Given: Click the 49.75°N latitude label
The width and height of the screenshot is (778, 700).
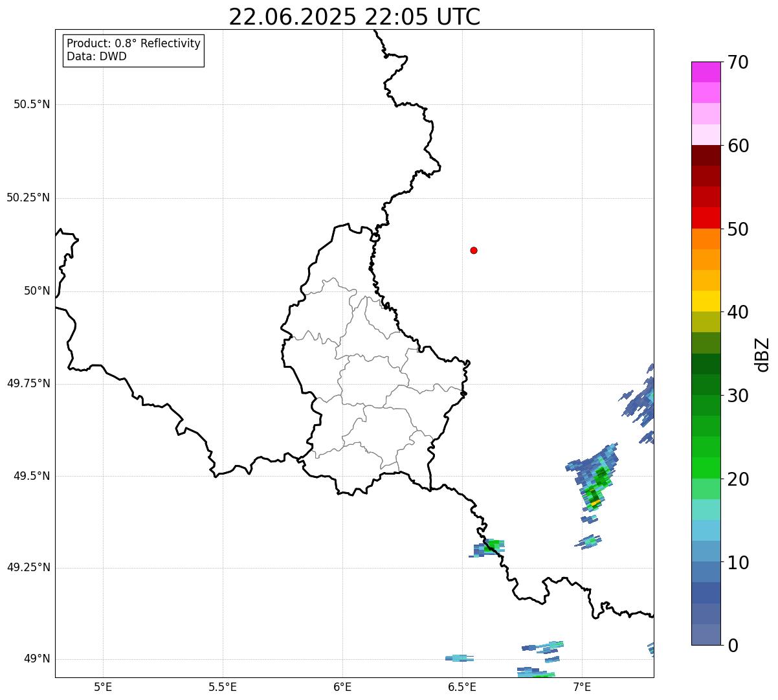Looking at the screenshot, I should pos(28,383).
